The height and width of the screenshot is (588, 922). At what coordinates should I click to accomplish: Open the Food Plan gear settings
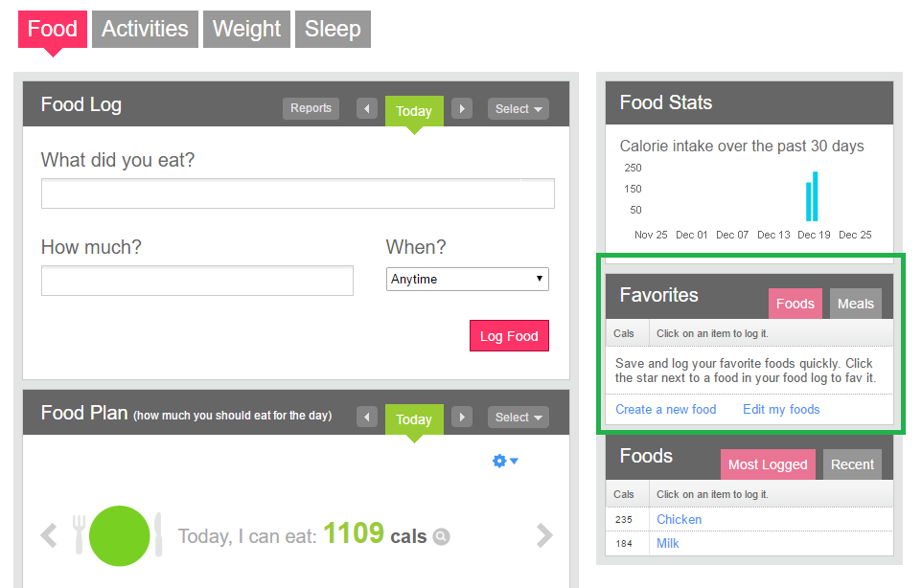click(x=504, y=462)
